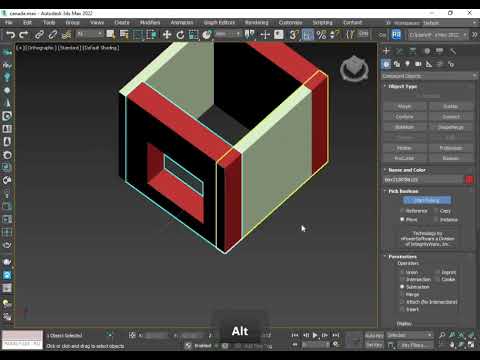This screenshot has height=360, width=480.
Task: Open the selection filter dropdown in toolbar
Action: click(x=89, y=34)
